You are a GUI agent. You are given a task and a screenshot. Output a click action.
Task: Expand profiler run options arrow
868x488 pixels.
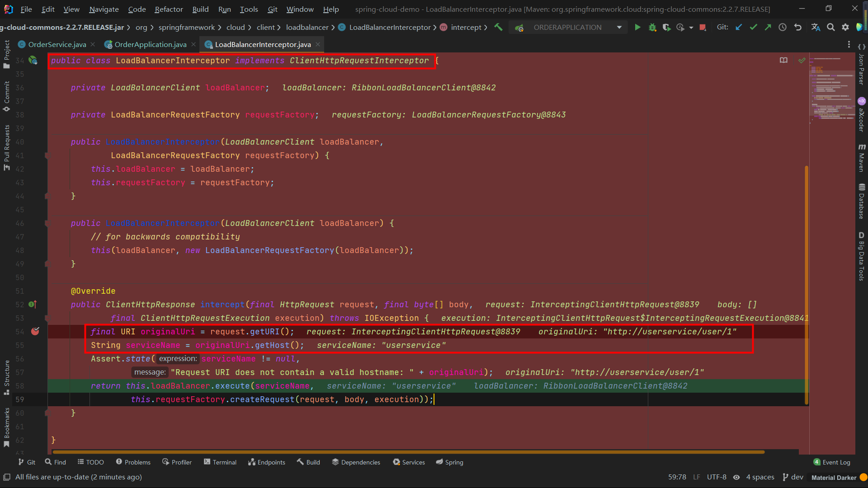coord(691,28)
